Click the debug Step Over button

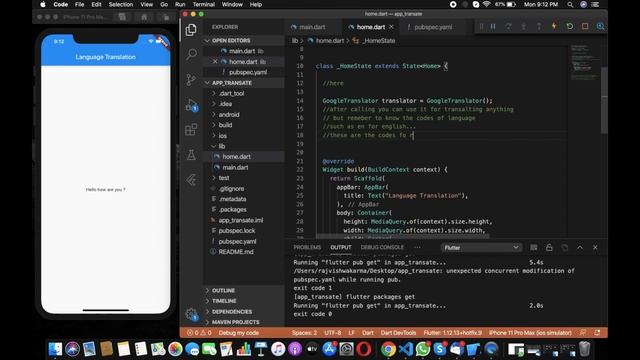point(508,27)
